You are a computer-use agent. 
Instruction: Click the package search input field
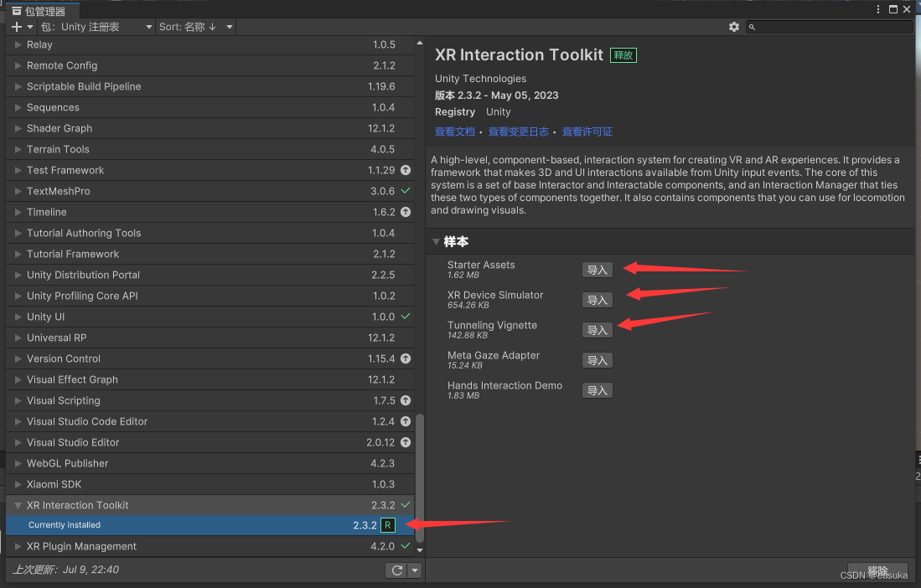click(x=829, y=27)
